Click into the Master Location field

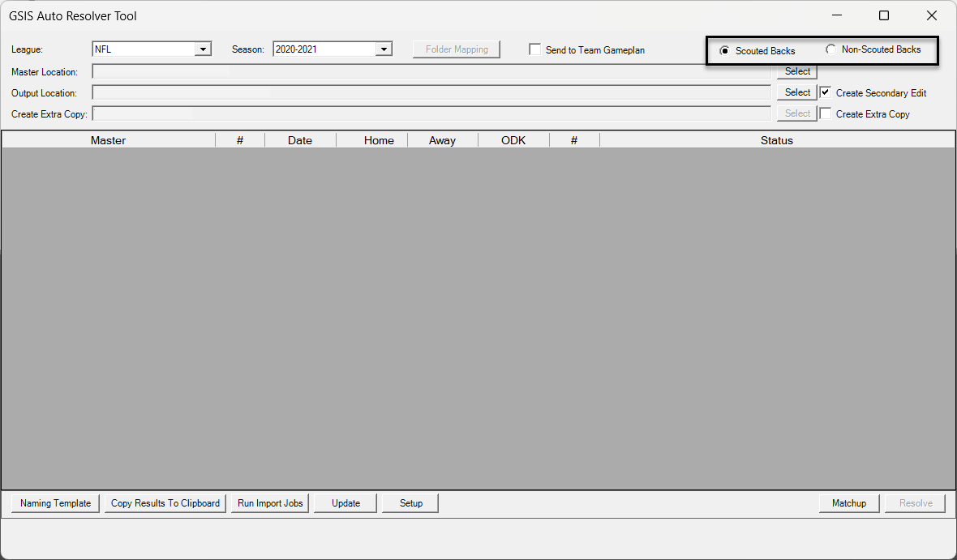(431, 71)
